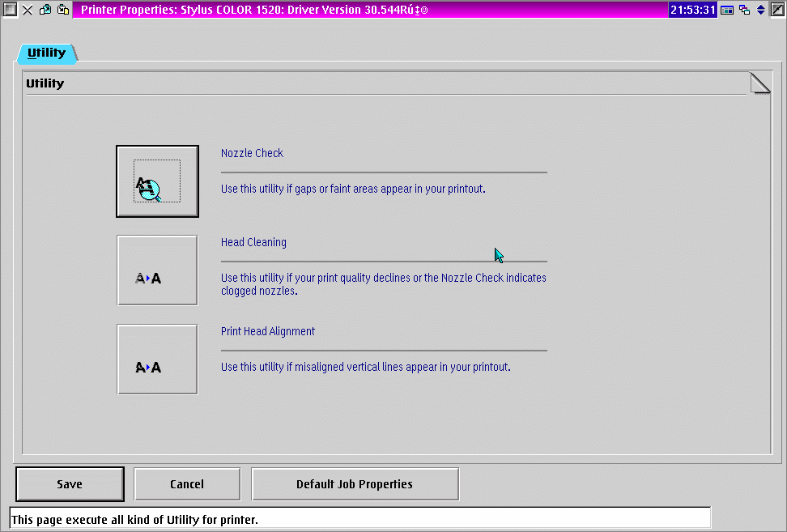The width and height of the screenshot is (787, 532).
Task: Click the Nozzle Check heading text
Action: 252,153
